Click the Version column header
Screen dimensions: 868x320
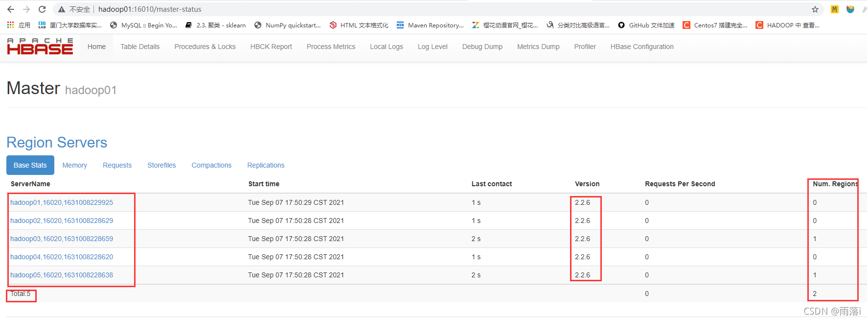pos(587,184)
